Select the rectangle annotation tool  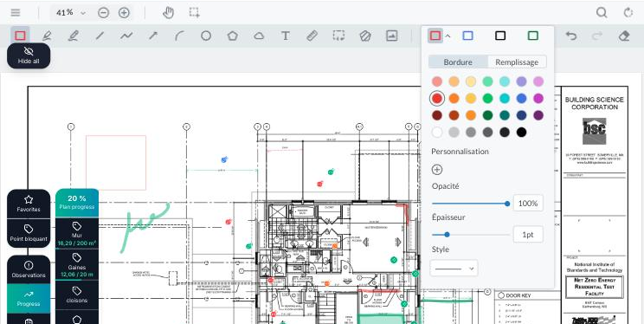[x=20, y=36]
